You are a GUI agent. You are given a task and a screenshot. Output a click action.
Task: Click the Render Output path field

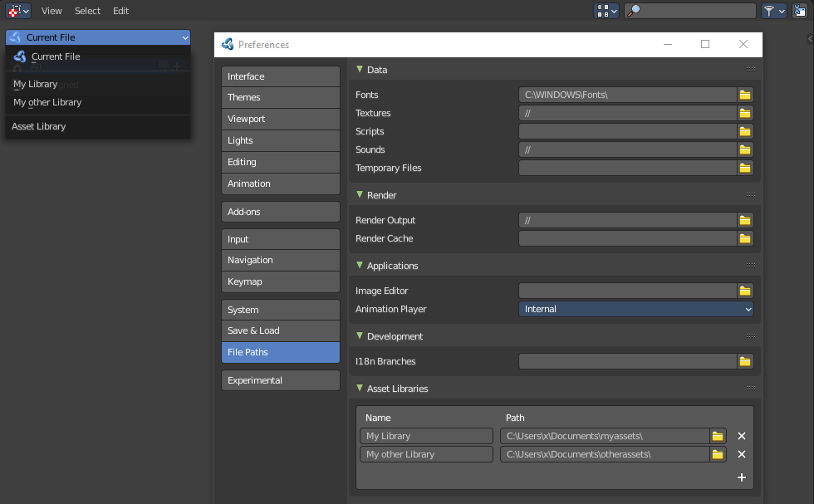click(x=628, y=220)
